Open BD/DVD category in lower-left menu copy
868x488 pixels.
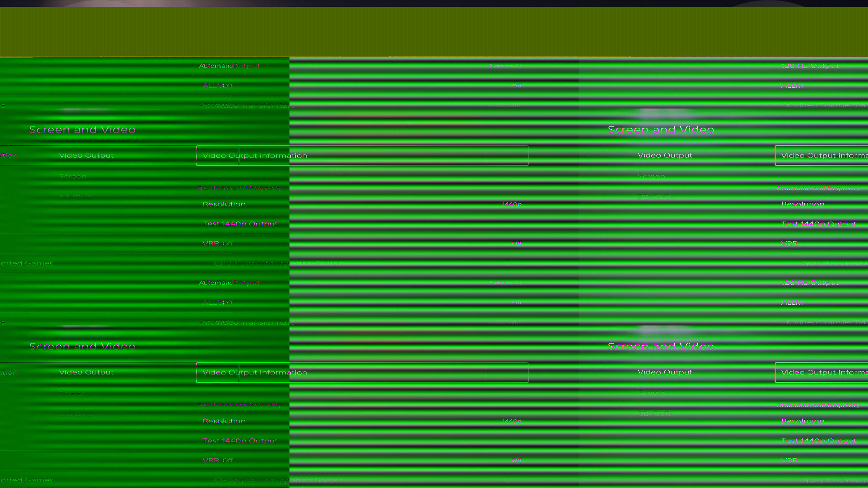click(x=76, y=414)
